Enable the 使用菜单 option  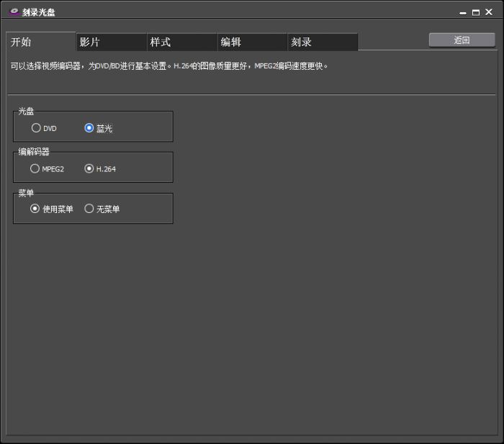point(35,209)
